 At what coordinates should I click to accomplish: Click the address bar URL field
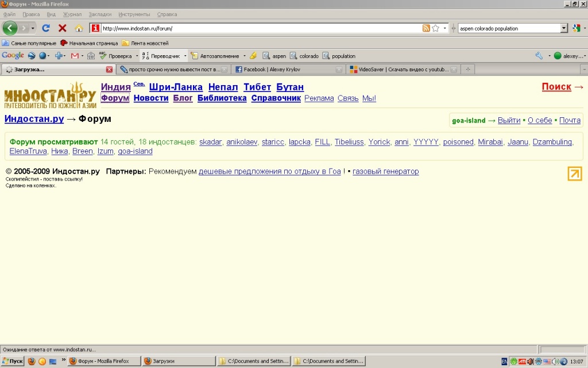258,28
